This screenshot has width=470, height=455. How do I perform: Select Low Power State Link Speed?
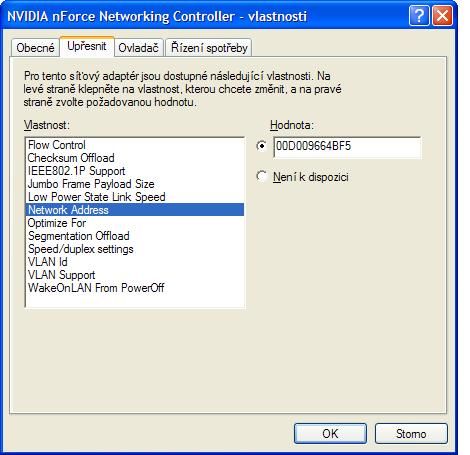tap(135, 197)
